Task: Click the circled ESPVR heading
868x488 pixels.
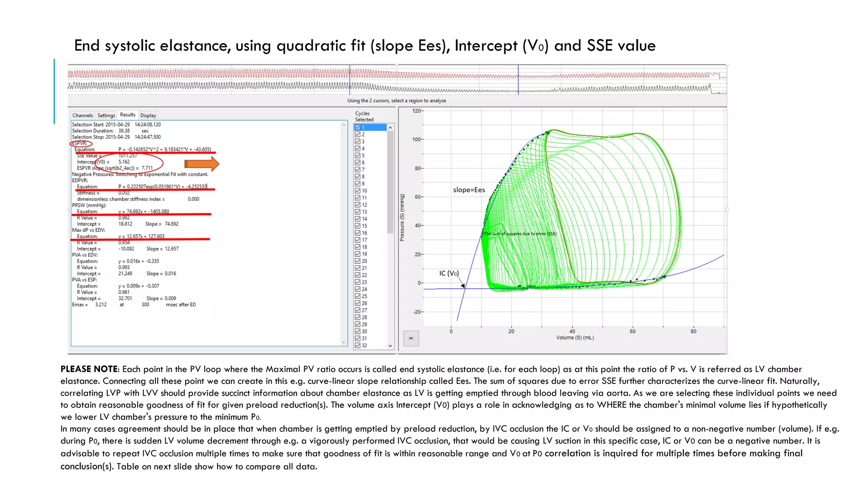Action: tap(80, 143)
